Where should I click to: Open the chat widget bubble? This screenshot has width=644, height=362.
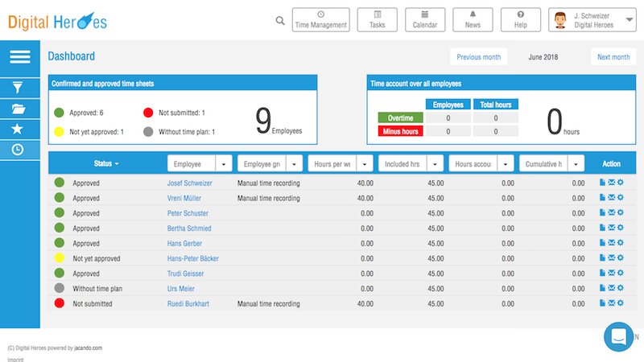[x=620, y=335]
